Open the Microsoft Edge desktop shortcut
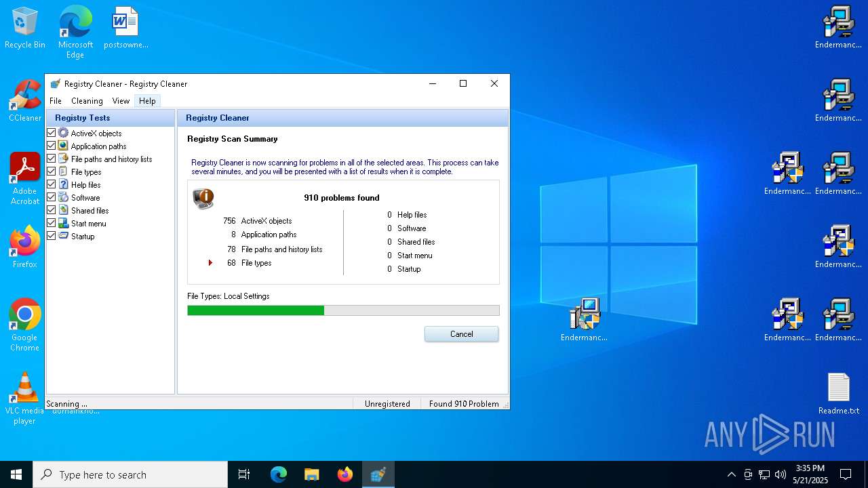Screen dimensions: 868x488 point(75,31)
